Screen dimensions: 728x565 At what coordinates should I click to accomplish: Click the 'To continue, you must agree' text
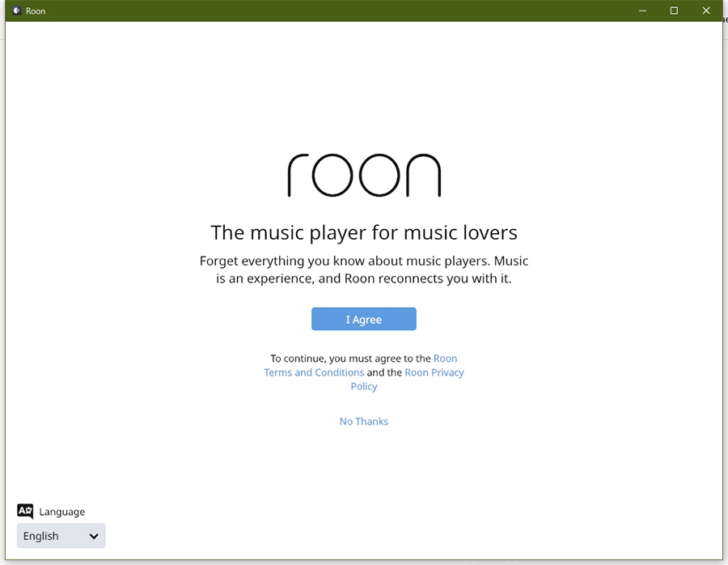tap(350, 359)
